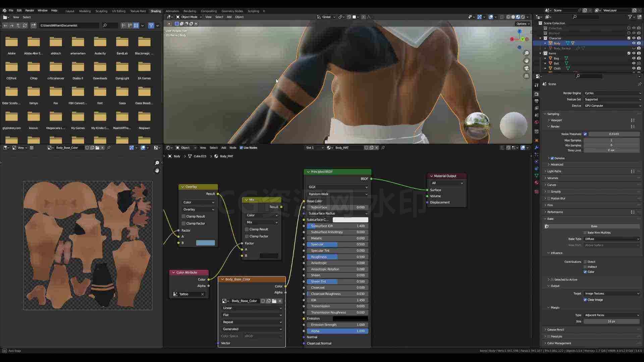The height and width of the screenshot is (362, 644).
Task: Adjust the Roughness slider on Principled BSDF
Action: (337, 257)
